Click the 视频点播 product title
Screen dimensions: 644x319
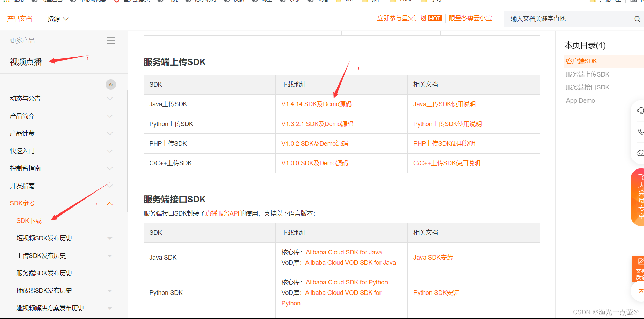click(x=26, y=62)
